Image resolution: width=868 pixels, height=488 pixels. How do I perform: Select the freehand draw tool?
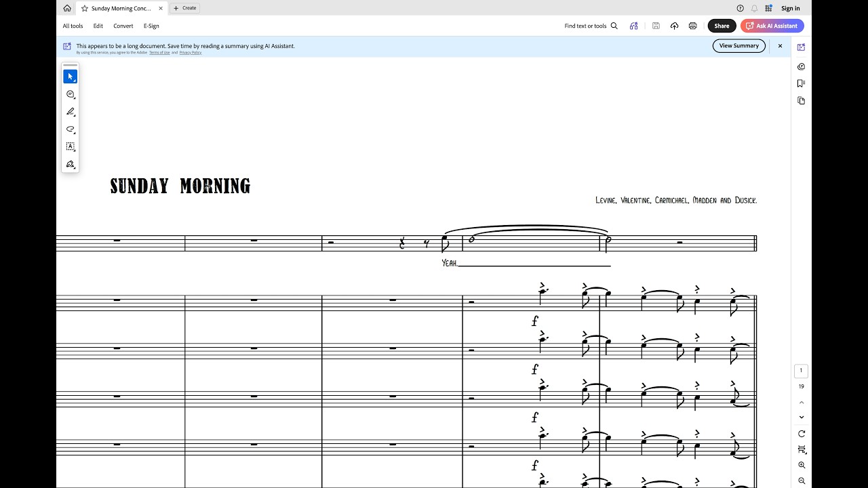pos(70,129)
